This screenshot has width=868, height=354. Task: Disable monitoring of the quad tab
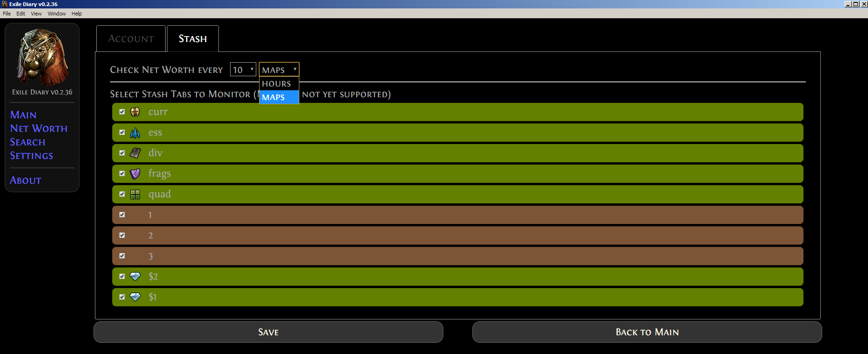[122, 194]
